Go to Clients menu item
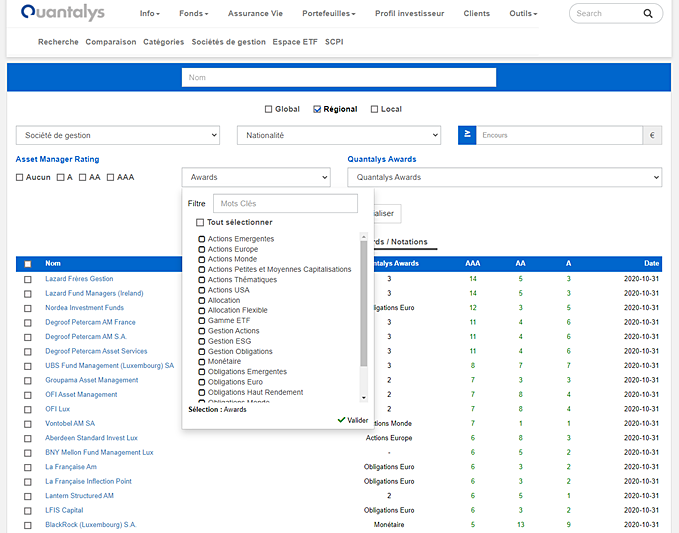679x533 pixels. pos(476,13)
